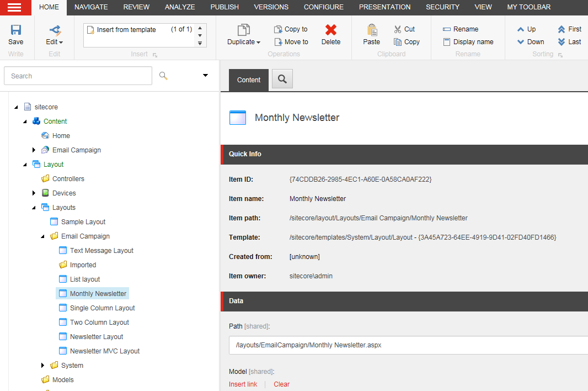
Task: Click the Insert link link
Action: (x=243, y=384)
